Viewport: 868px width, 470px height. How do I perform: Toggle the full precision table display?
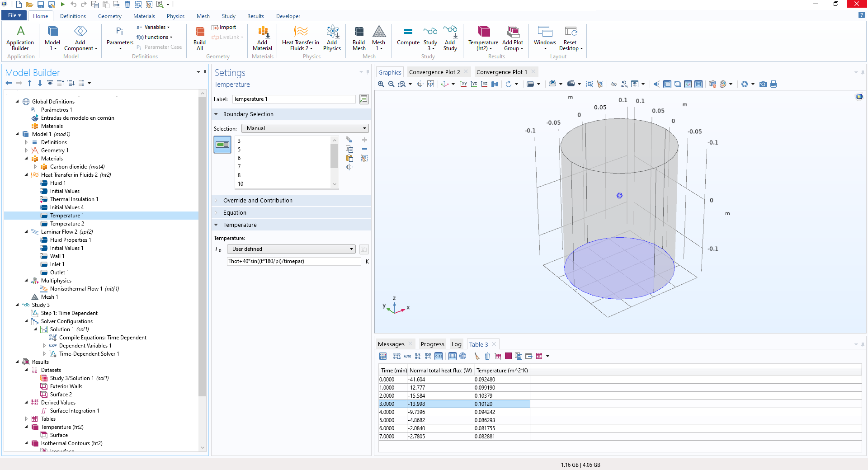(x=396, y=356)
